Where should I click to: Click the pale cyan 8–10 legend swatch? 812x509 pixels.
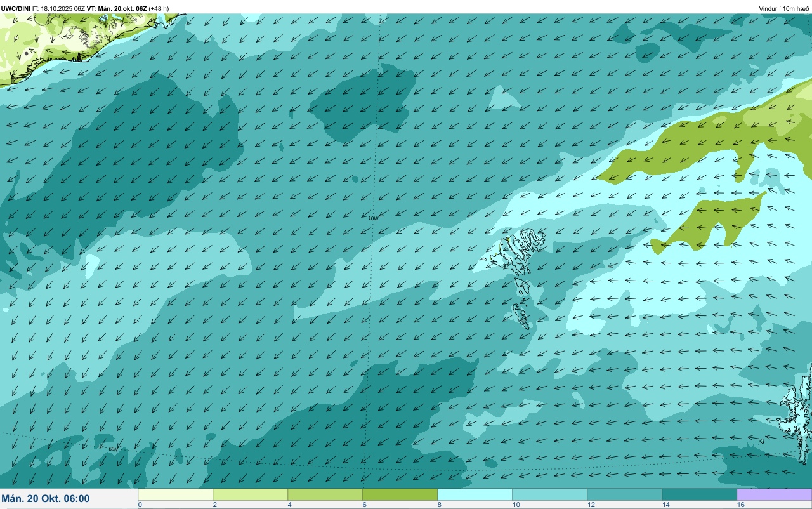point(475,494)
